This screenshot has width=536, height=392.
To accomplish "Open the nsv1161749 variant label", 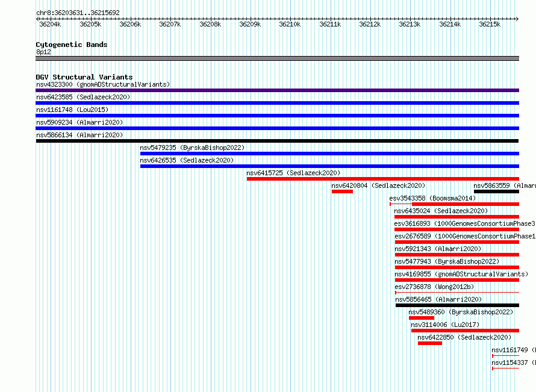I will click(514, 350).
